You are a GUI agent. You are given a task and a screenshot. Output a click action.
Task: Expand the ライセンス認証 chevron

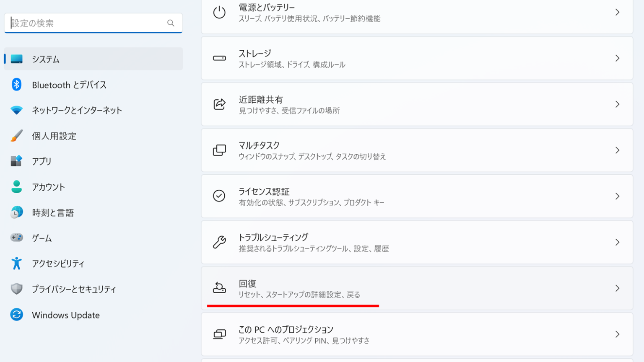(618, 196)
